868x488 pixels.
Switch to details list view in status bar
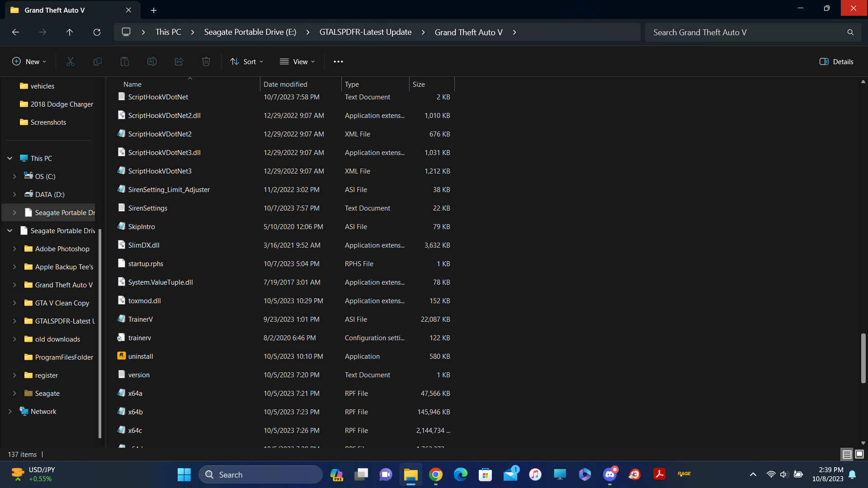pos(847,454)
